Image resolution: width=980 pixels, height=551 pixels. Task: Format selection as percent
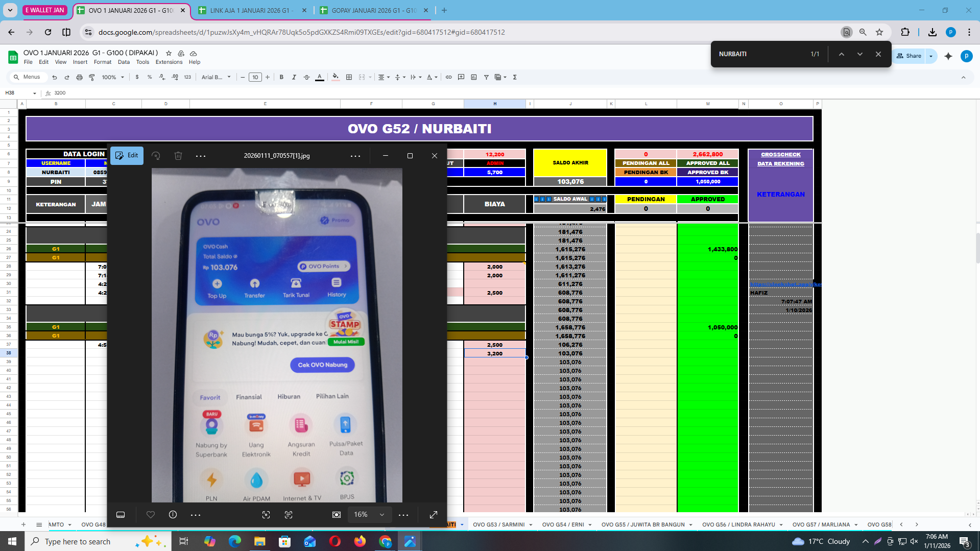[150, 77]
